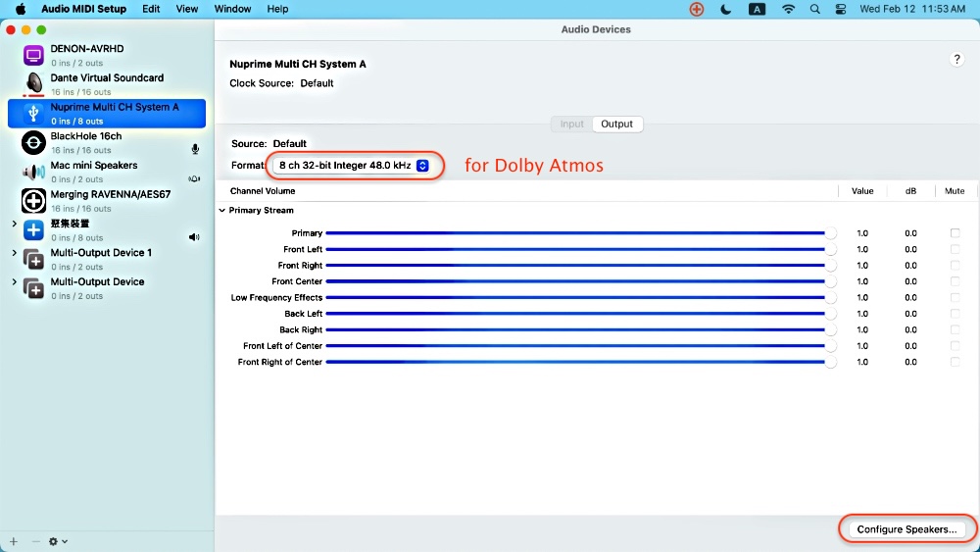This screenshot has width=980, height=552.
Task: Open the Format dropdown for sample rate
Action: coord(354,166)
